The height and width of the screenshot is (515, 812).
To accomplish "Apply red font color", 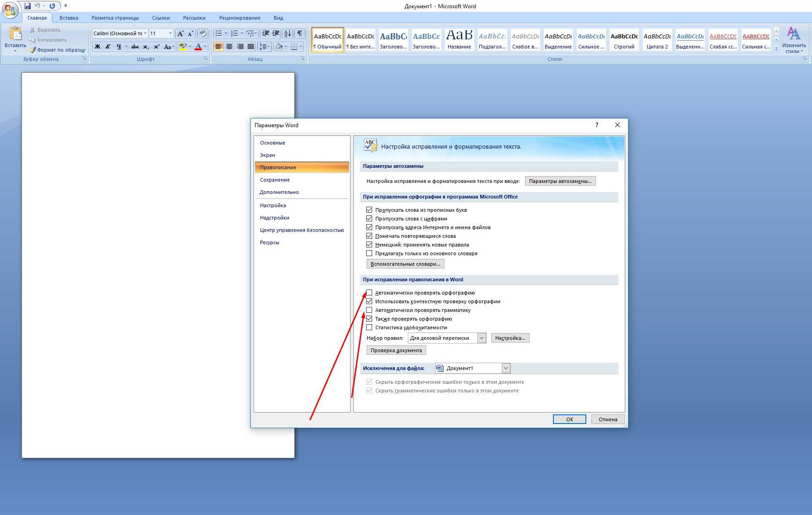I will [x=198, y=47].
